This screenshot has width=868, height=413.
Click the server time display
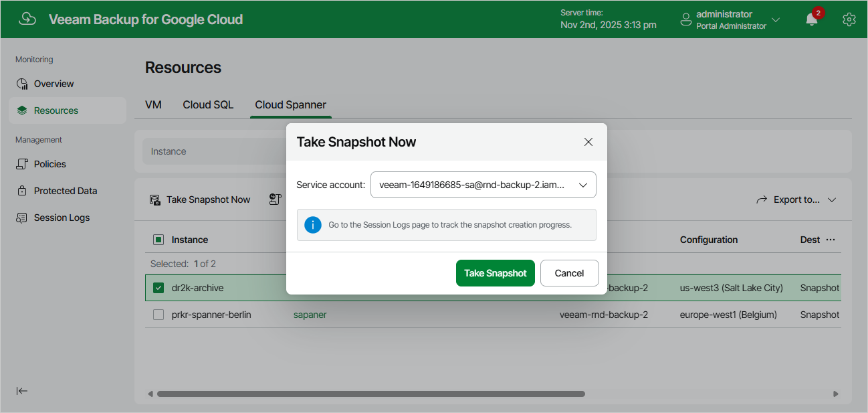point(608,19)
